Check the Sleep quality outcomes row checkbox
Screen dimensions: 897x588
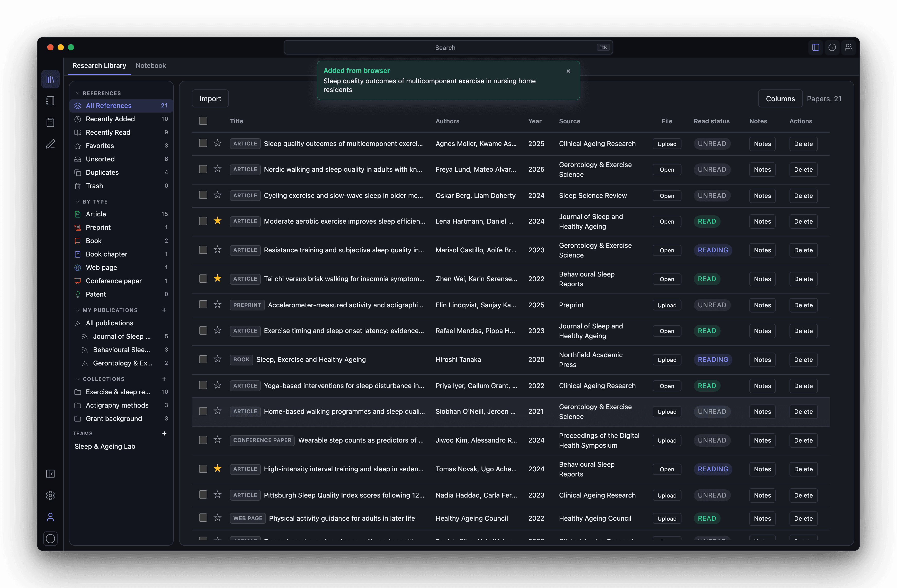point(203,143)
